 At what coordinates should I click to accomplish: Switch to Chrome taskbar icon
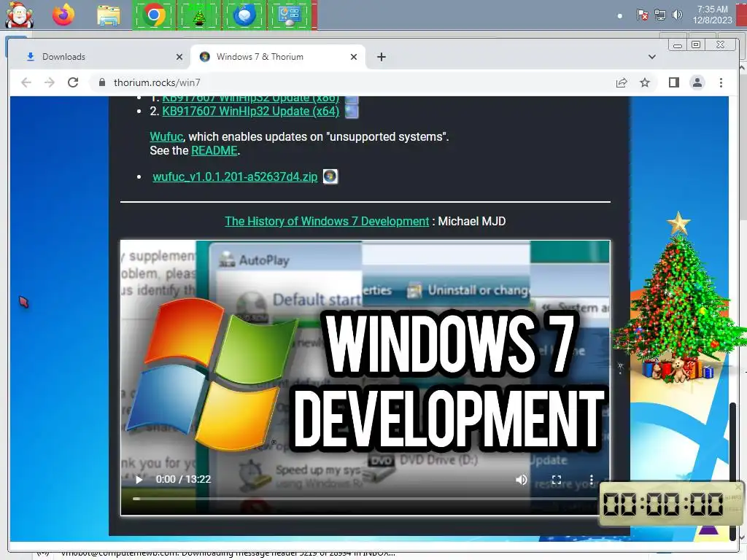click(153, 15)
